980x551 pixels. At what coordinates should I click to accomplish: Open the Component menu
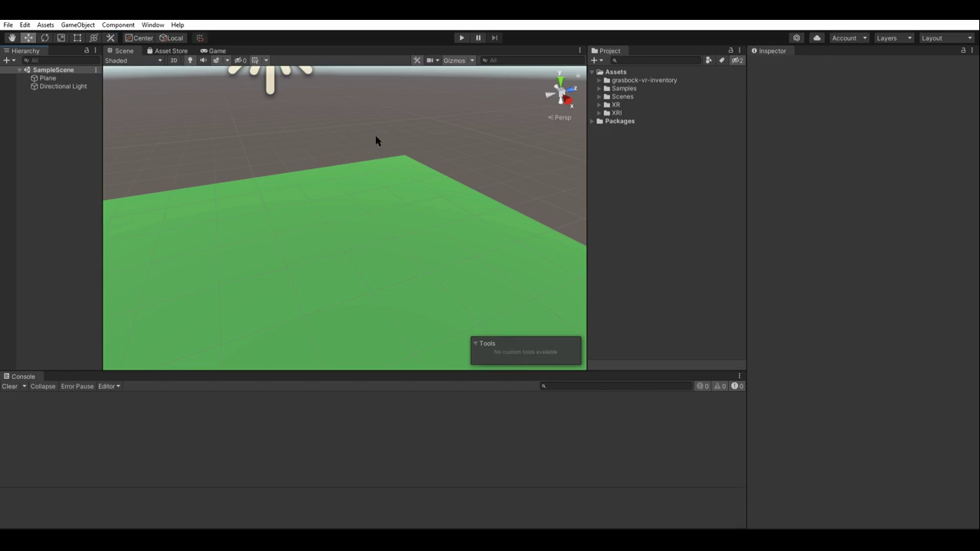(x=118, y=24)
